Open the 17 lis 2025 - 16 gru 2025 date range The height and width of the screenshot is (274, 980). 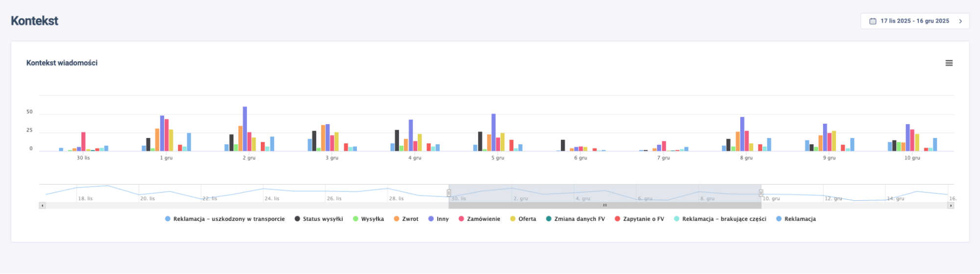(x=914, y=21)
